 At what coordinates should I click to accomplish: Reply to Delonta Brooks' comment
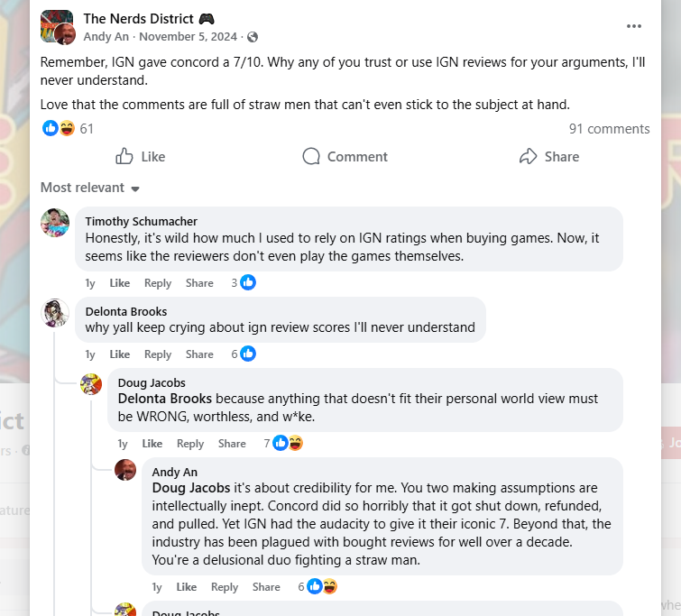click(x=158, y=354)
